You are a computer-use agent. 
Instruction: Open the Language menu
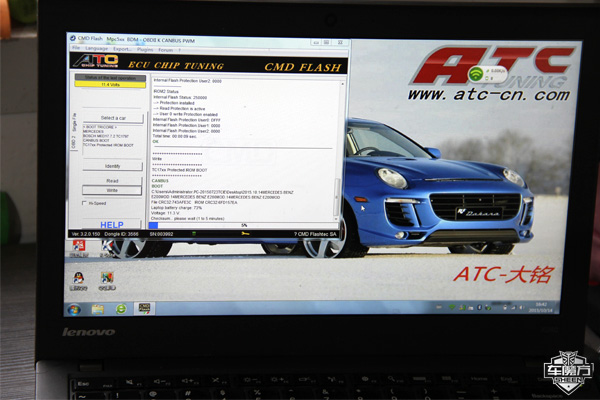pyautogui.click(x=96, y=48)
